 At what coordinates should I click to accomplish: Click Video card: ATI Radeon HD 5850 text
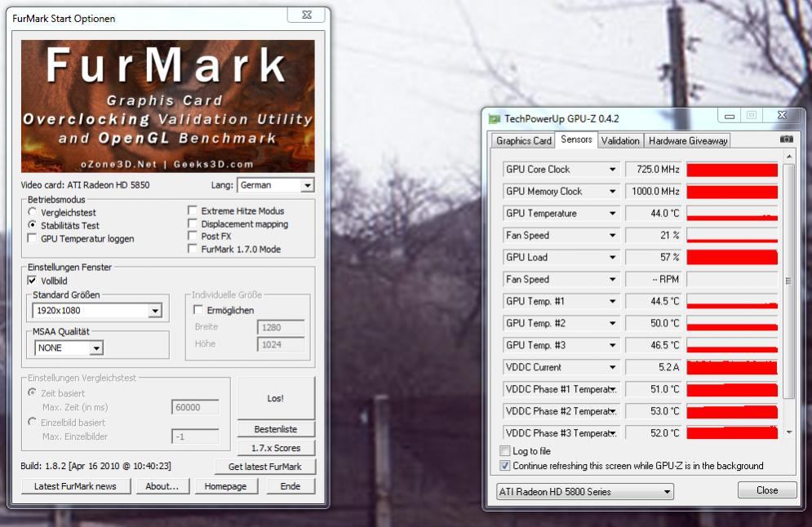click(85, 185)
